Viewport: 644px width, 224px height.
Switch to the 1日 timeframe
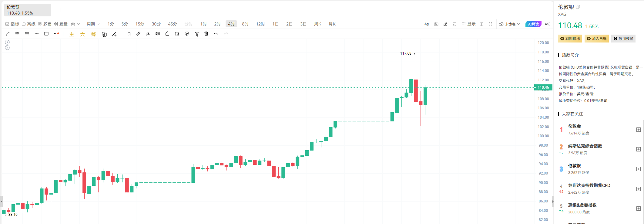tap(275, 24)
